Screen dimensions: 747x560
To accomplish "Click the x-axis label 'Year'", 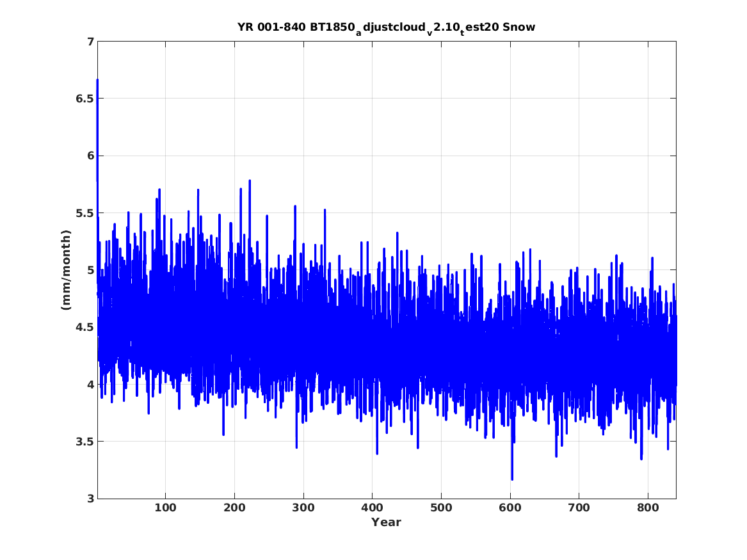I will click(x=387, y=522).
